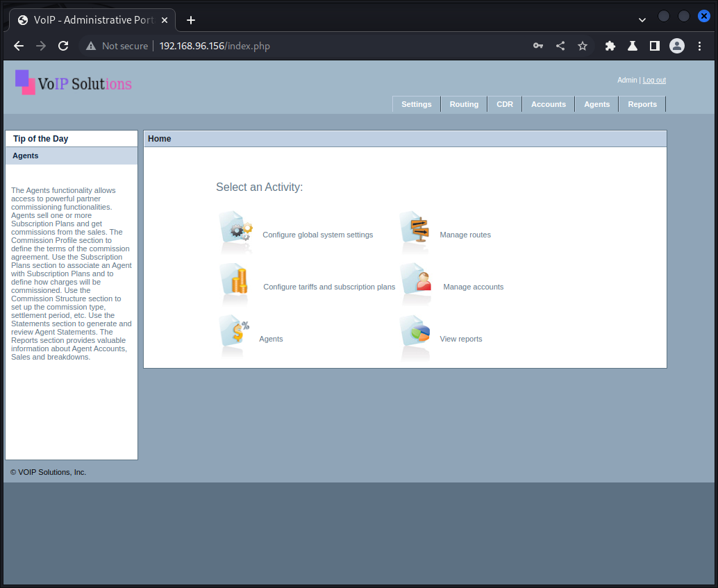Close the browser window with blue X

pos(704,16)
